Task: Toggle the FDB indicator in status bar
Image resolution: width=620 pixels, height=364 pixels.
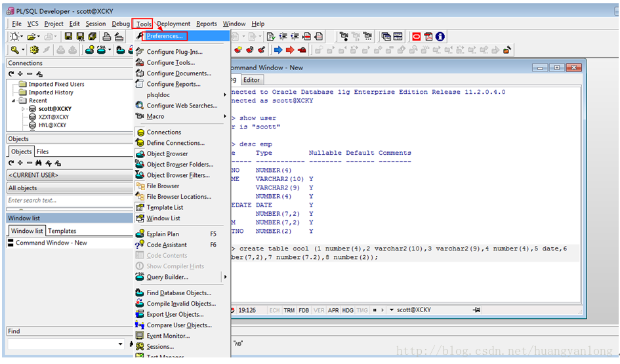Action: [304, 310]
